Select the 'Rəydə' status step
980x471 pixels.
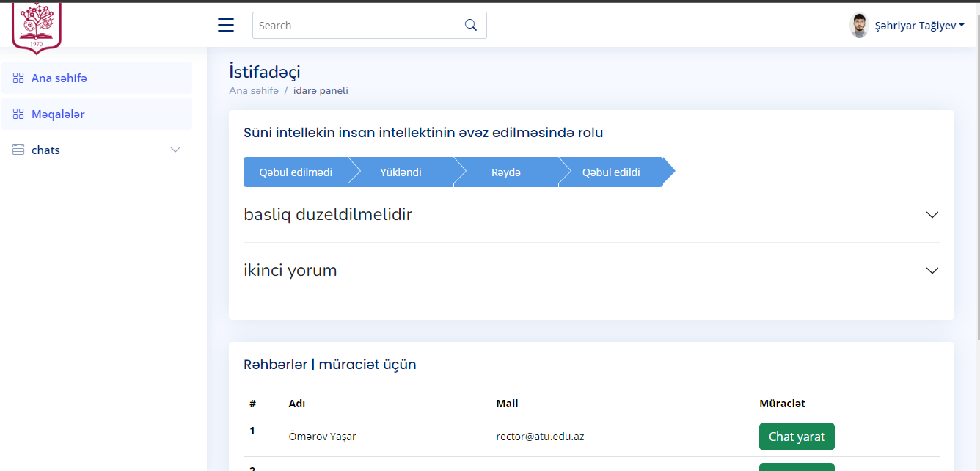pos(506,172)
